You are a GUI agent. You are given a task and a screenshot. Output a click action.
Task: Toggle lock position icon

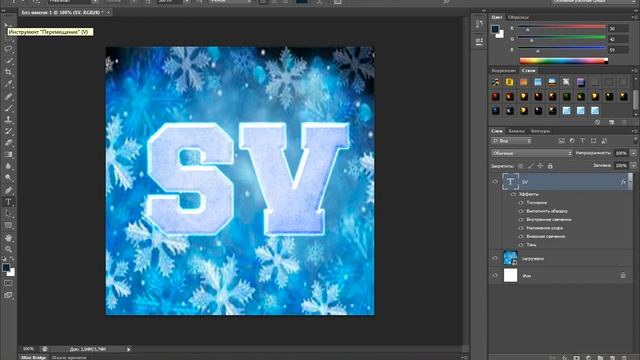point(540,166)
